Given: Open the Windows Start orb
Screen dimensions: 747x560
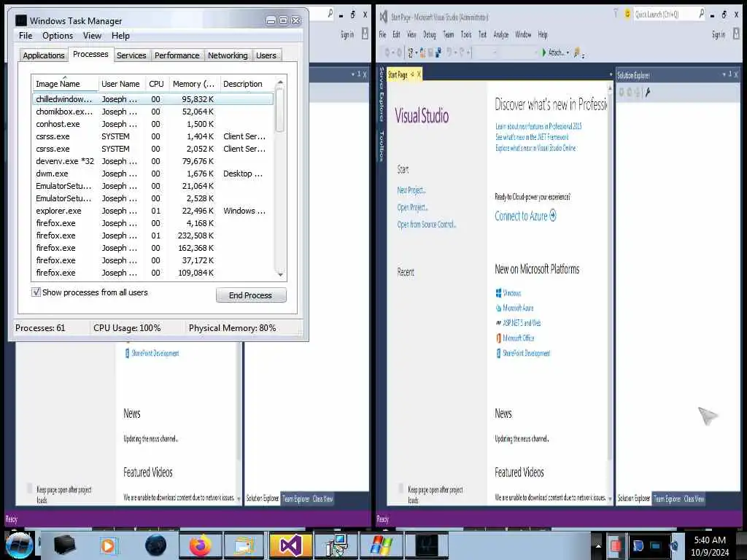Looking at the screenshot, I should click(19, 545).
